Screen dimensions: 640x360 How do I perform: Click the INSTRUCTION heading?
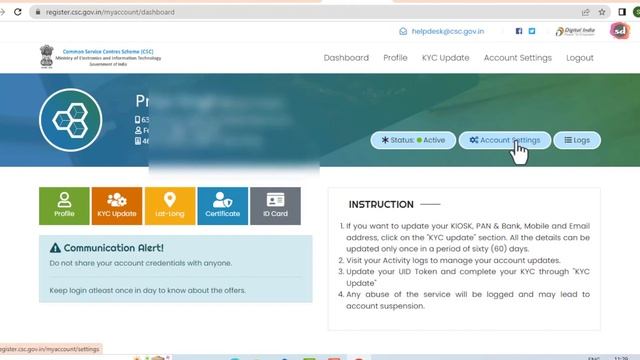[x=381, y=204]
